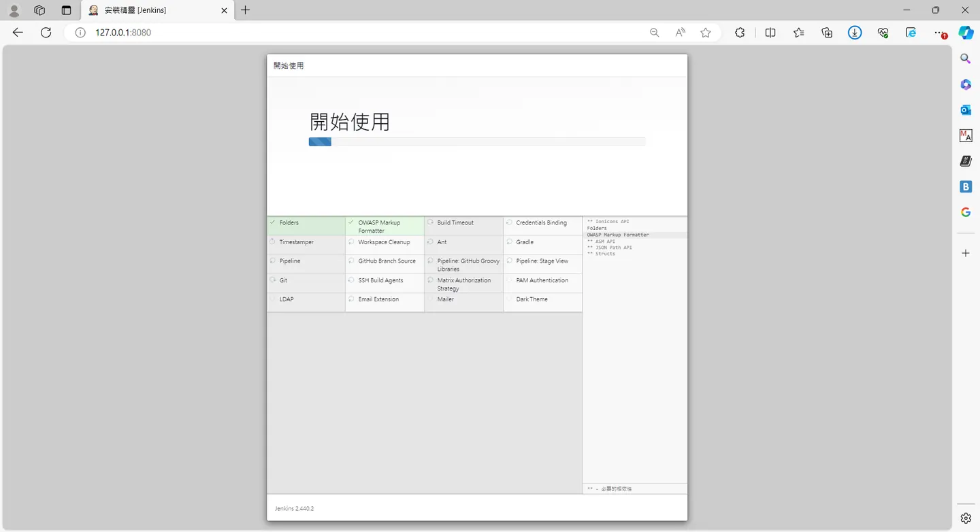The height and width of the screenshot is (532, 980).
Task: Open a new browser tab
Action: [246, 10]
